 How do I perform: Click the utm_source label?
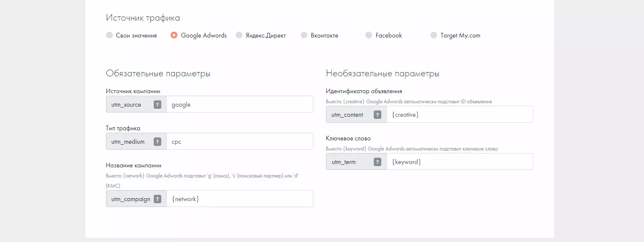coord(126,105)
